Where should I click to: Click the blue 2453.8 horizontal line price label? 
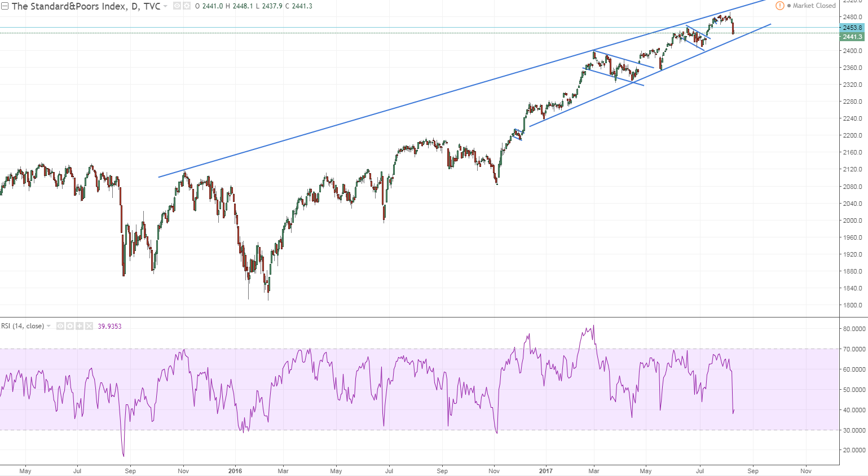point(852,28)
